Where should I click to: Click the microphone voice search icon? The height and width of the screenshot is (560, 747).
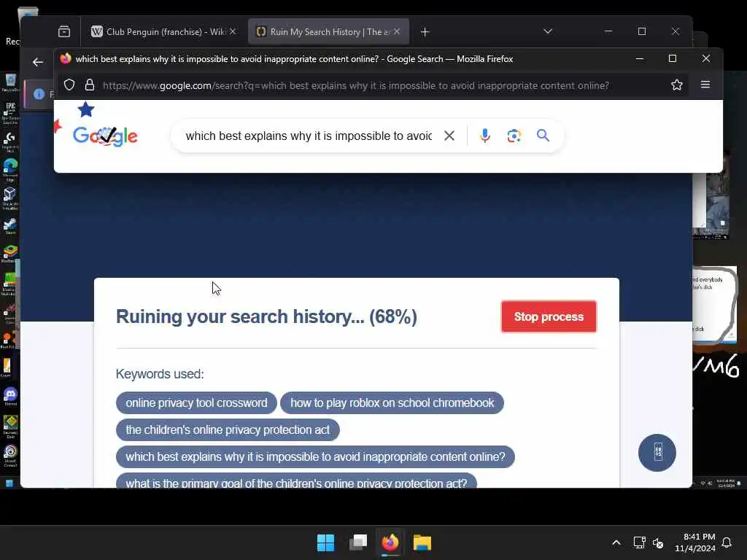485,136
